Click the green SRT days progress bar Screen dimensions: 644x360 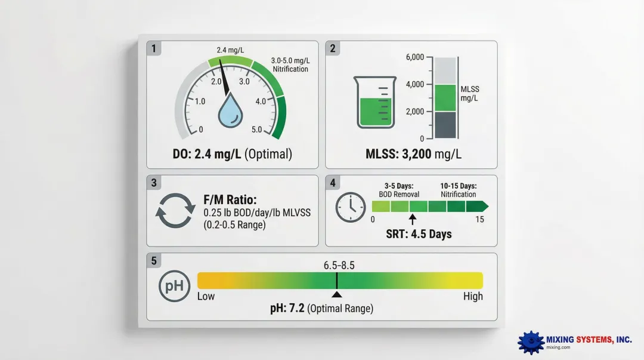click(x=429, y=207)
